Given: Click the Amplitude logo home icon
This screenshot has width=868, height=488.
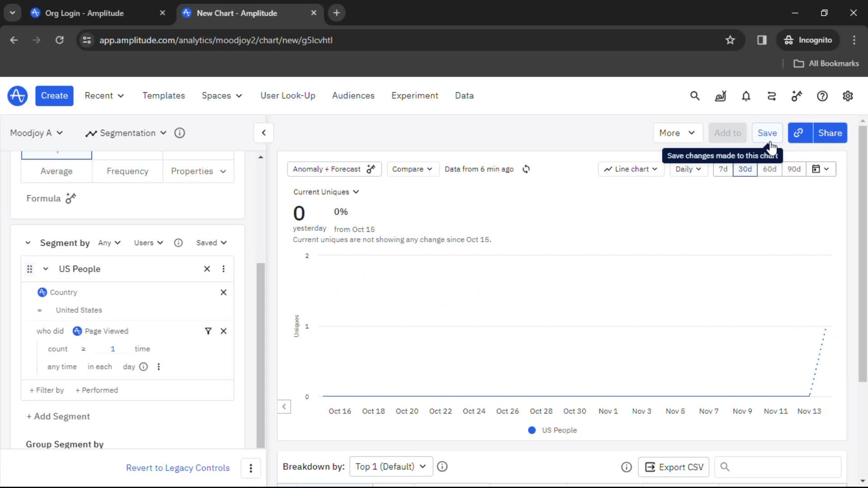Looking at the screenshot, I should point(18,96).
